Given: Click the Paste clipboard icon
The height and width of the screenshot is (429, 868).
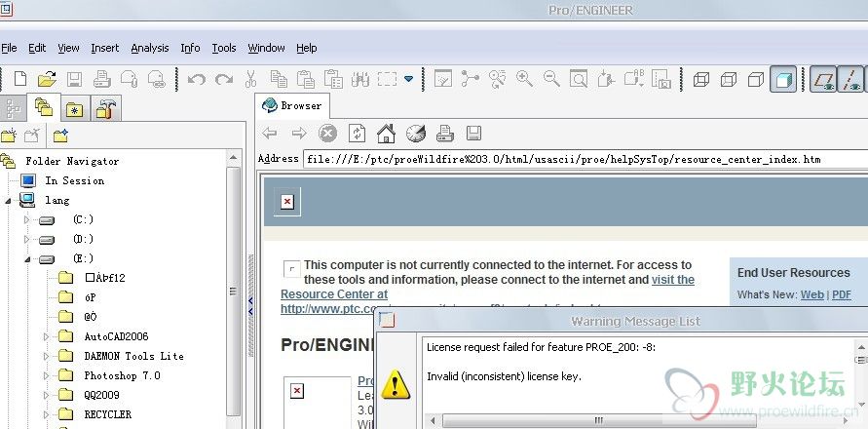Looking at the screenshot, I should (306, 79).
